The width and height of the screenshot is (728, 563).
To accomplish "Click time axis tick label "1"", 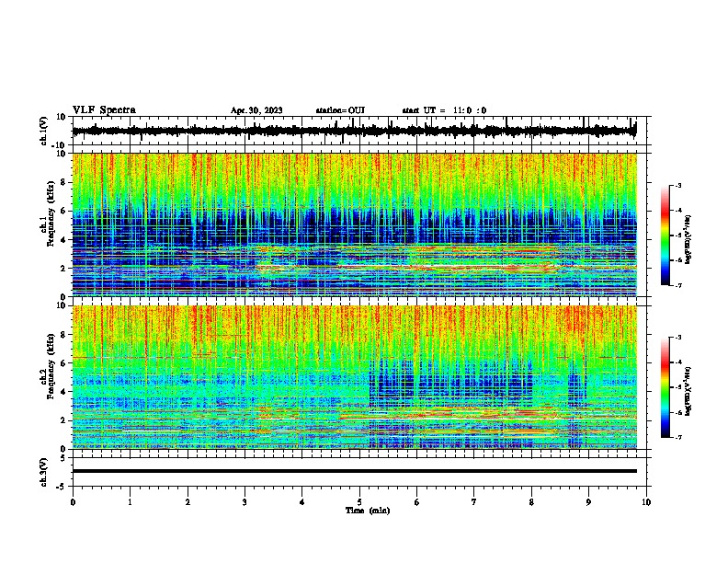I will tap(130, 502).
